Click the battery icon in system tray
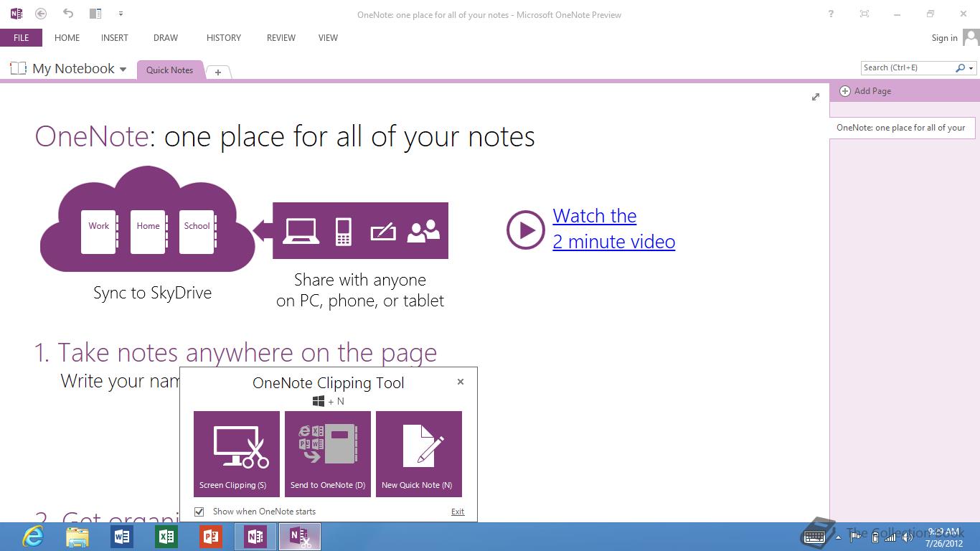Screen dimensions: 980x551 875,537
